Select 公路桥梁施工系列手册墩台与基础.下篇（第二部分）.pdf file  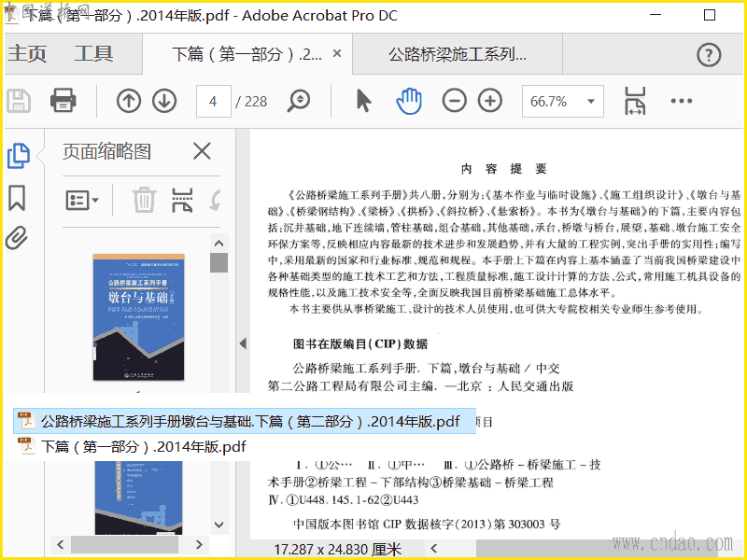[245, 422]
